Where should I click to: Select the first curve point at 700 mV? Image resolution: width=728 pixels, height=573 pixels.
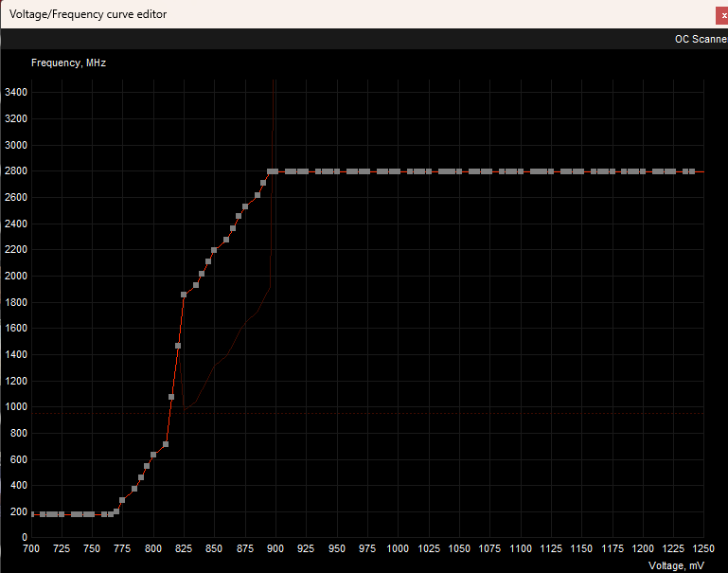32,514
